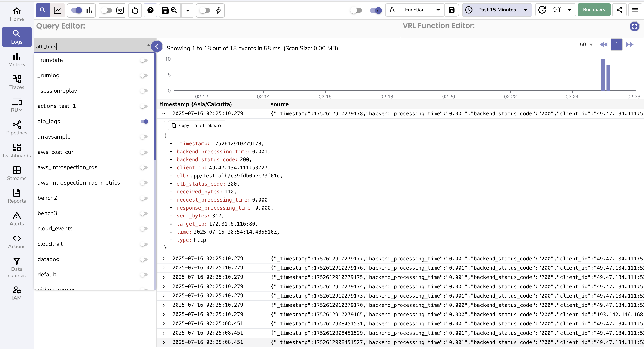Select the Traces section from sidebar

pyautogui.click(x=16, y=82)
